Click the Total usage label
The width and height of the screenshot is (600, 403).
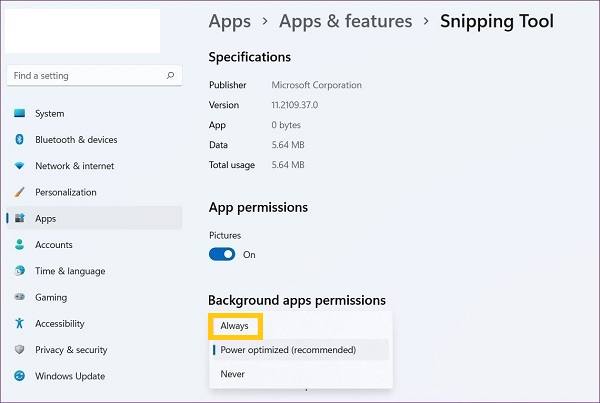[232, 165]
